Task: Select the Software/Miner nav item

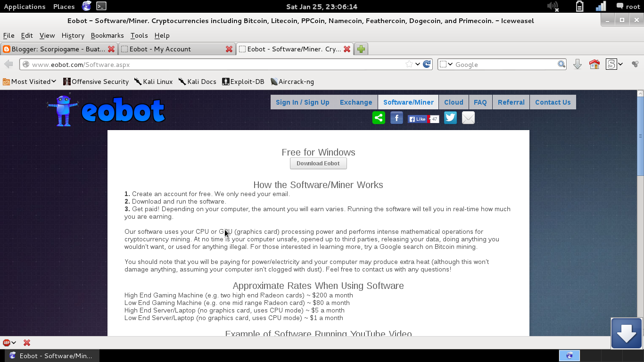Action: click(x=408, y=102)
